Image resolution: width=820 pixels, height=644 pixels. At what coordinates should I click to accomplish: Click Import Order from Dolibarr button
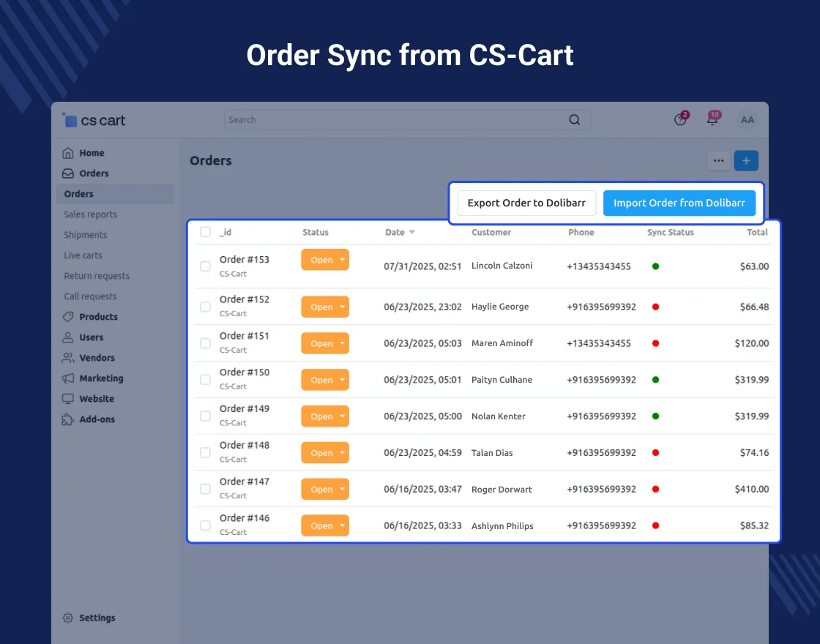679,203
